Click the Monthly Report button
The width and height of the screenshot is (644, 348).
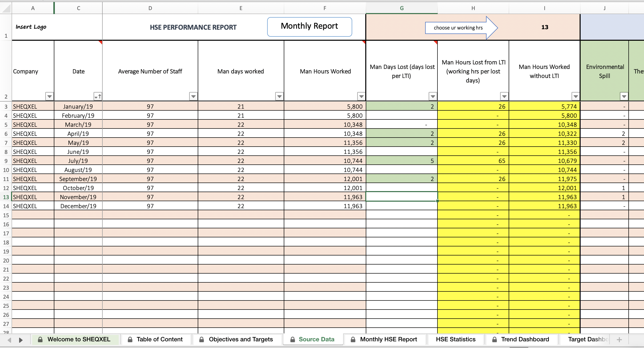309,26
